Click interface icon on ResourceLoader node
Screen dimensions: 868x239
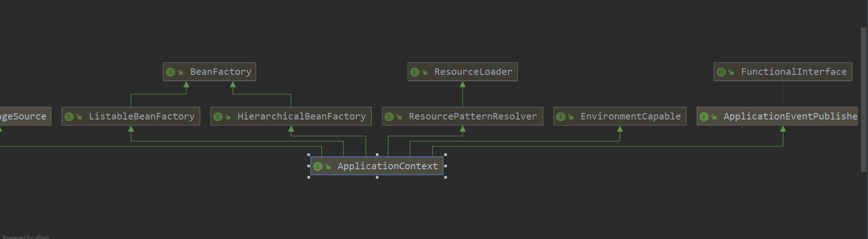[x=415, y=72]
